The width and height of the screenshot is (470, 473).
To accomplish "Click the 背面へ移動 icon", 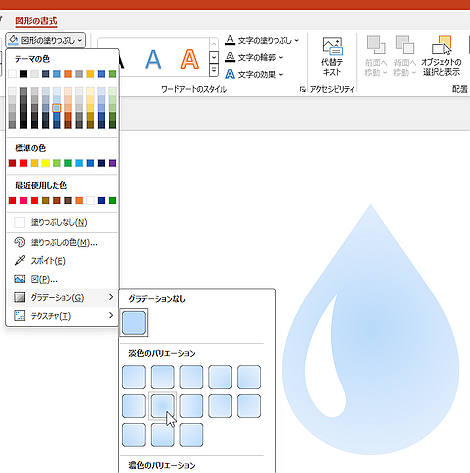I will [404, 45].
